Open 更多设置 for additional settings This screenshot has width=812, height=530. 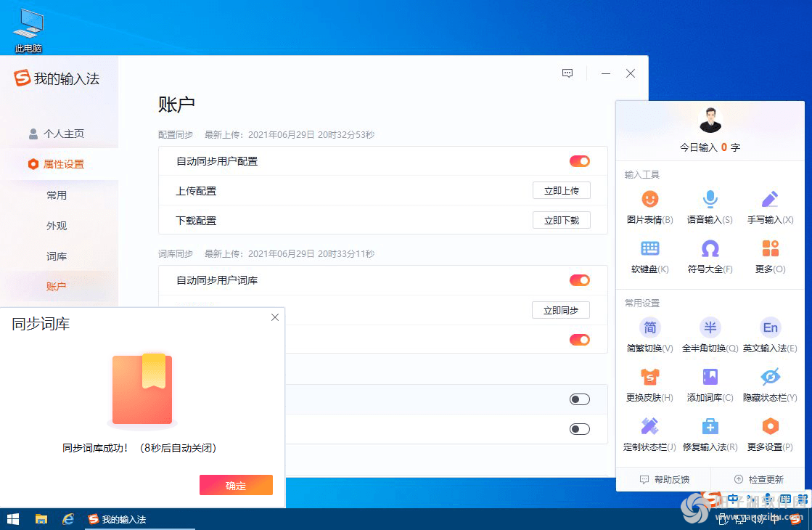[x=769, y=434]
